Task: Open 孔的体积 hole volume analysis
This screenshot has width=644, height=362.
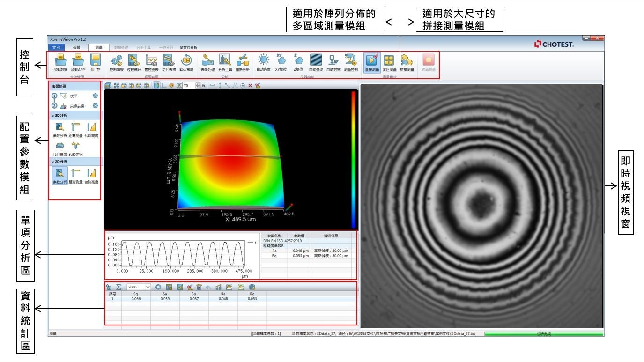Action: [75, 148]
